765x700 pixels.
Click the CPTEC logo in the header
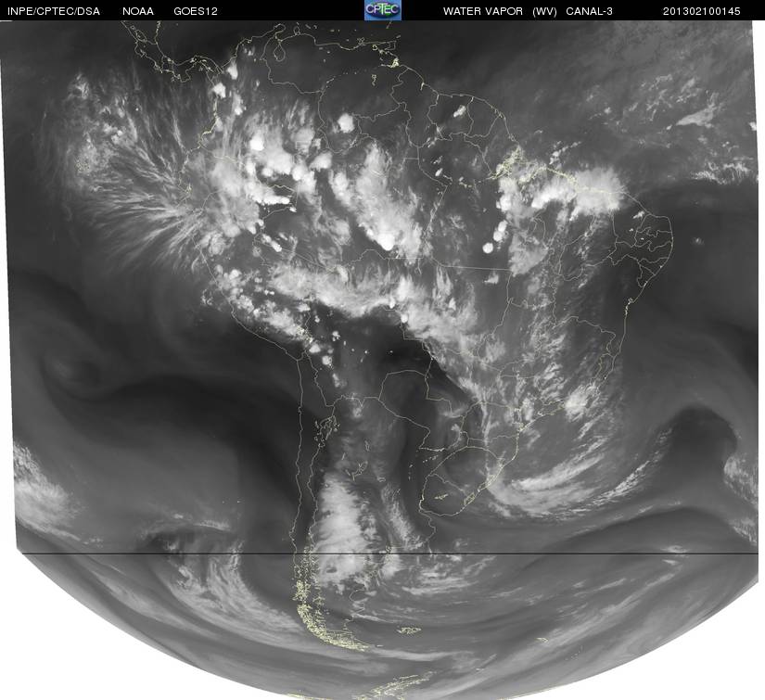(383, 10)
